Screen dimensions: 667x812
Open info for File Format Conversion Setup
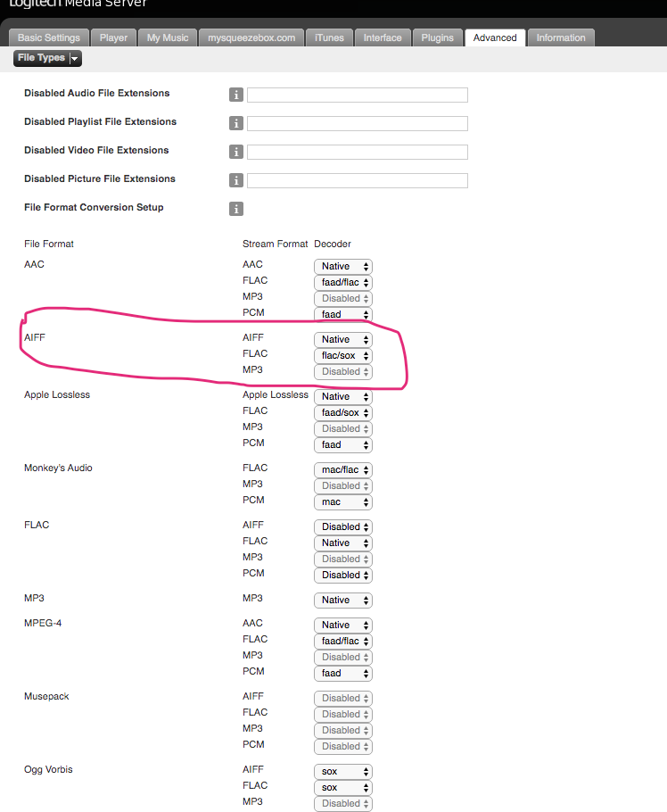pos(236,209)
